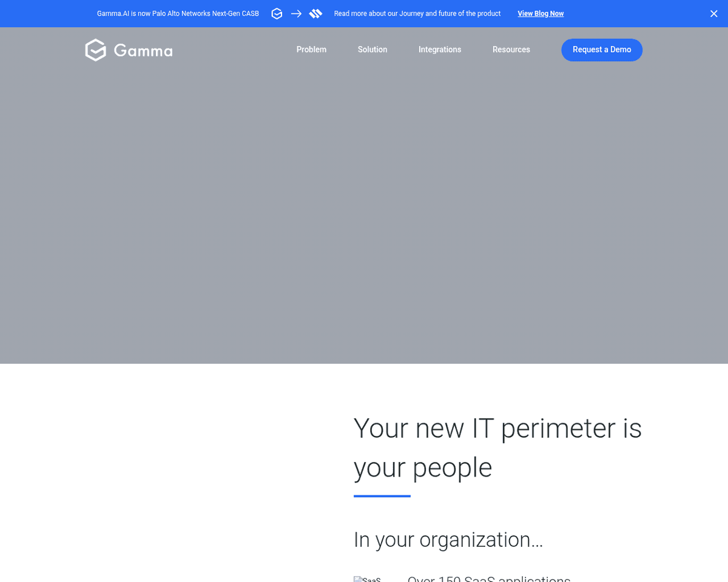
Task: Click the 'Over 150 SaaS applications' text
Action: pyautogui.click(x=489, y=578)
